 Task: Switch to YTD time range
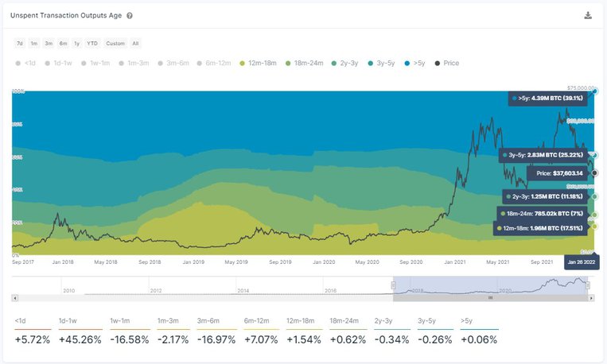(x=92, y=43)
